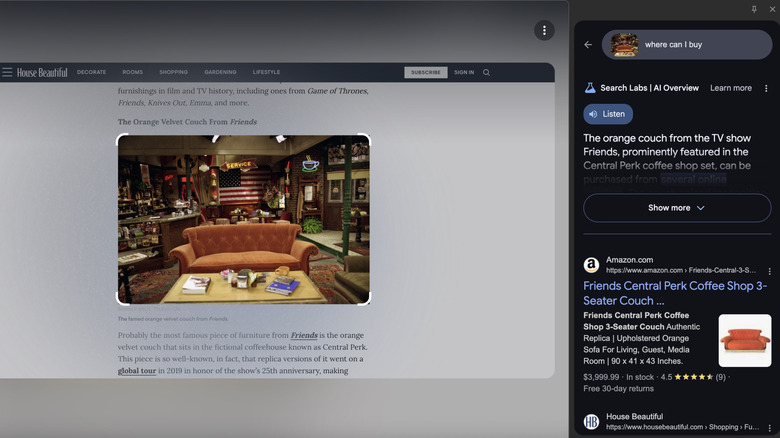Click the 'House Beautiful' result source name

[x=634, y=417]
